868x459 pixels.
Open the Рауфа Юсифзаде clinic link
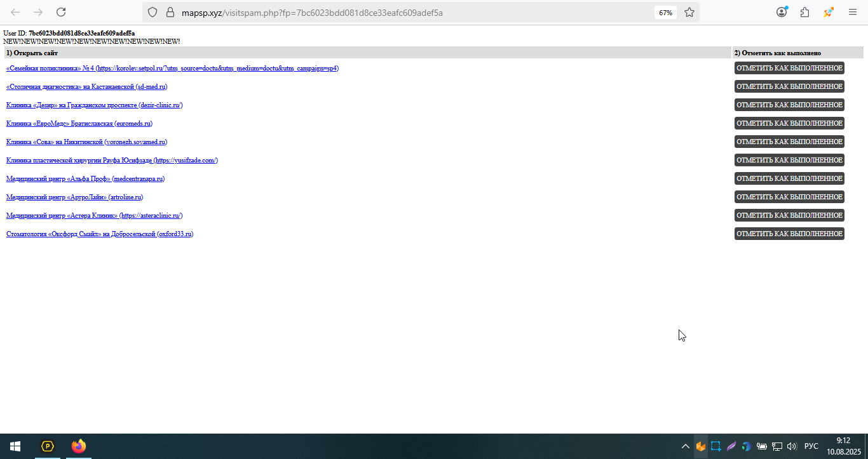(x=112, y=160)
